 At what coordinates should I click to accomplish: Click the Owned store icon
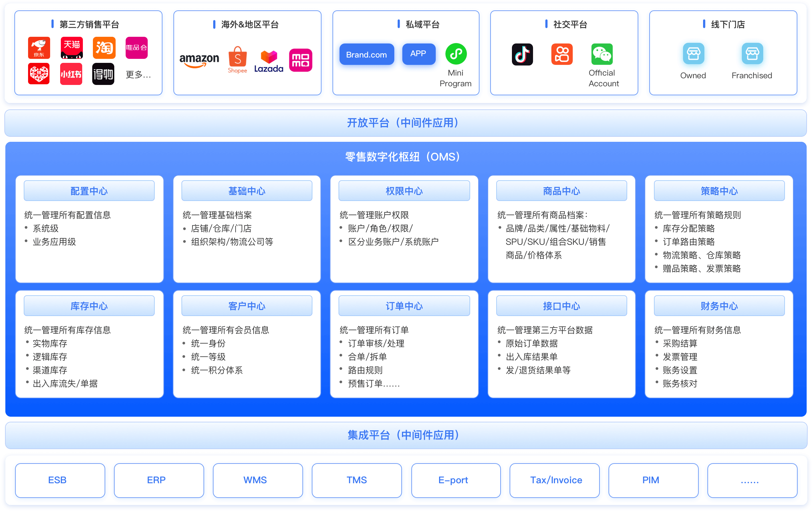click(x=693, y=53)
